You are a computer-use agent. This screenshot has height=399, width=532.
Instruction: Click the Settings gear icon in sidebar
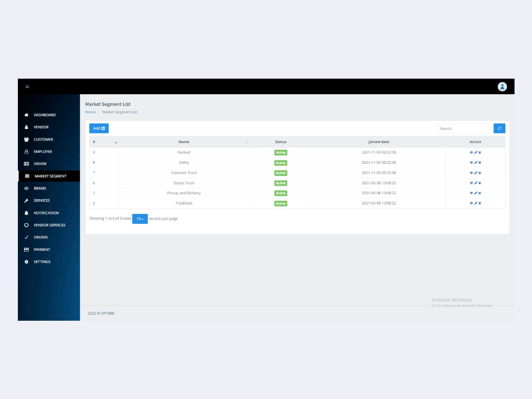point(26,262)
